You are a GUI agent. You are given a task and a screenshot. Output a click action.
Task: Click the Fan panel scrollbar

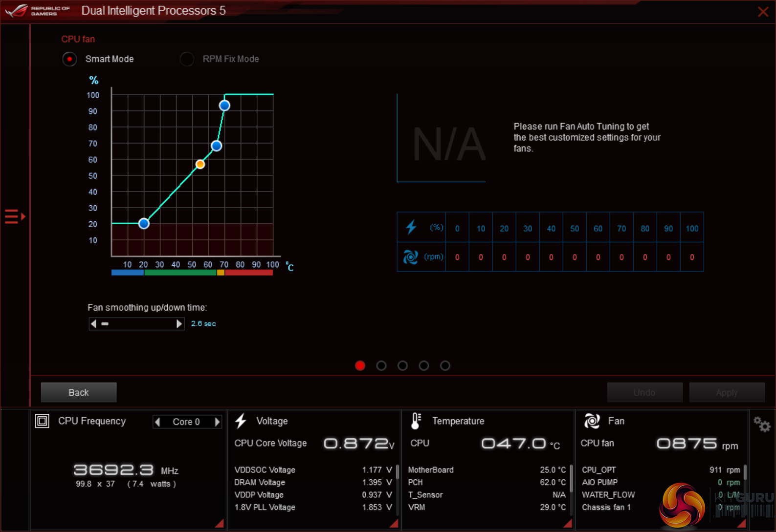click(745, 472)
